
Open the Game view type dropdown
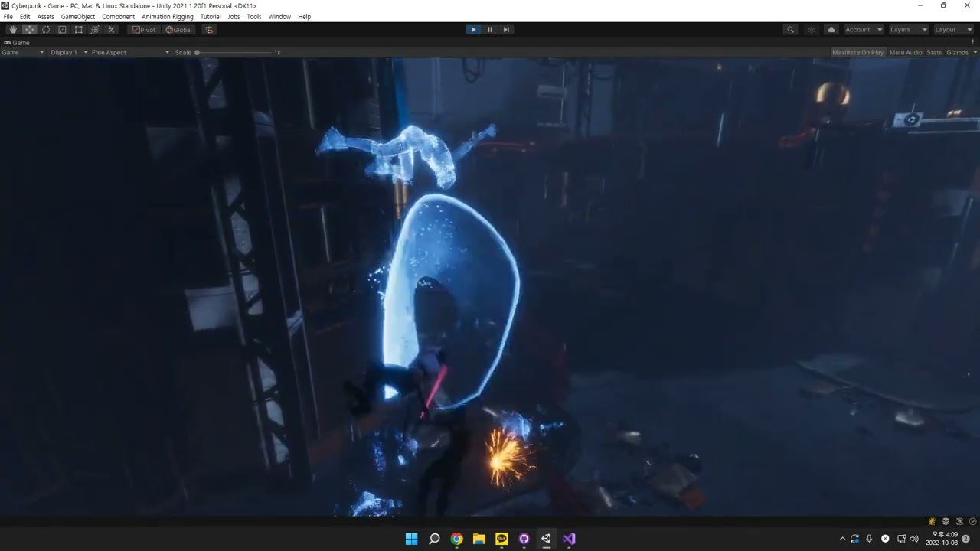(23, 52)
